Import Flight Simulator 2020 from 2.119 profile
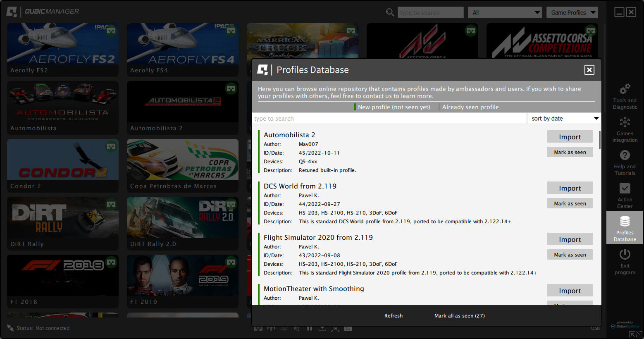The width and height of the screenshot is (644, 339). (570, 239)
